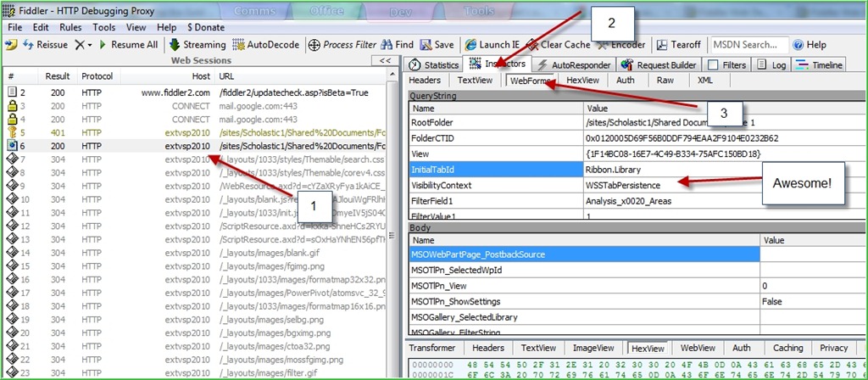Viewport: 868px width, 380px height.
Task: Sort sessions by URL column header
Action: click(302, 75)
